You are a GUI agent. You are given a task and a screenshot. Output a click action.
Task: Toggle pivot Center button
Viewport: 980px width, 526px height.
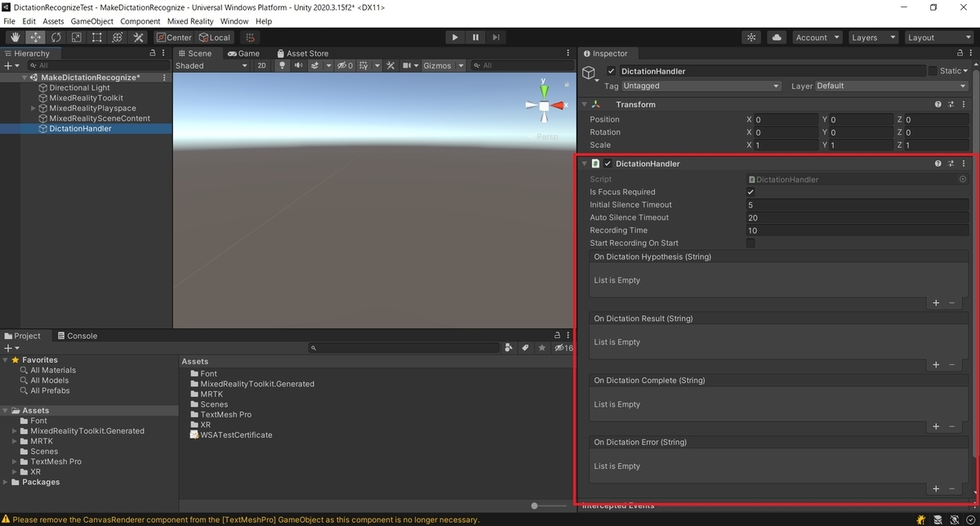174,38
